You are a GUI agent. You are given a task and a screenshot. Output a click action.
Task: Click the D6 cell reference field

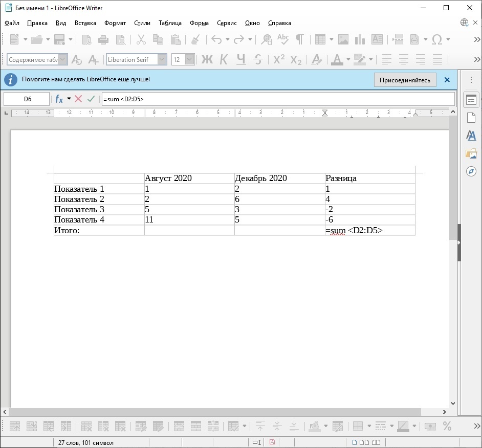coord(27,99)
